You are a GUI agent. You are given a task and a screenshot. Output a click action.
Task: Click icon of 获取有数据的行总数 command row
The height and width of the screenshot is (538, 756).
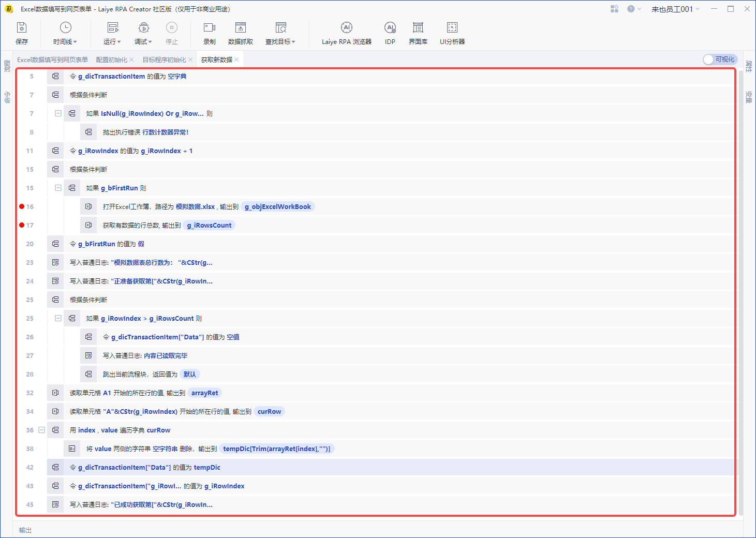point(88,225)
